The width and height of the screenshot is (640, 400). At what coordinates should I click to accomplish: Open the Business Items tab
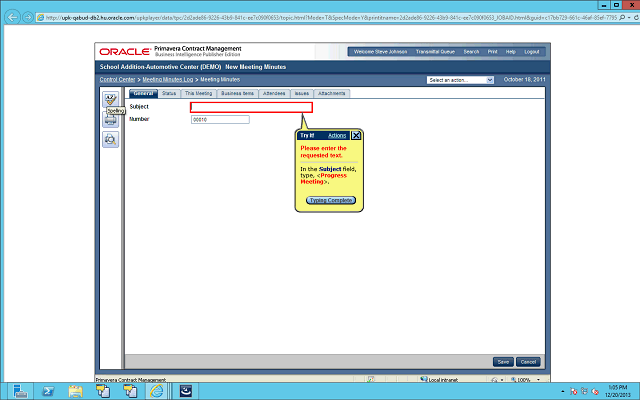[x=237, y=93]
